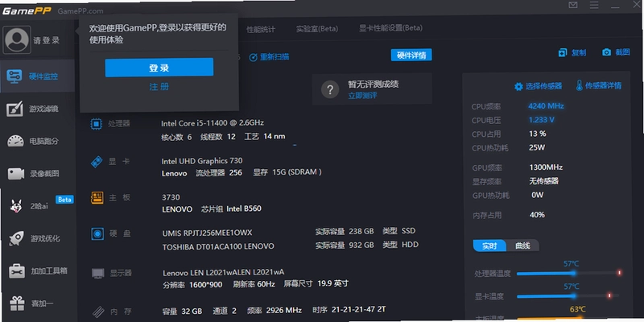This screenshot has height=322, width=644.
Task: Click 重新扫描 rescan link
Action: [269, 56]
